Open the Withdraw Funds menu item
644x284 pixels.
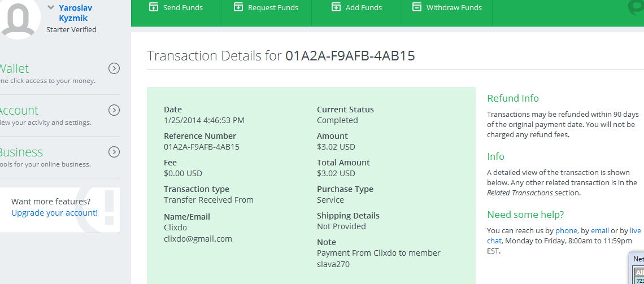(454, 8)
